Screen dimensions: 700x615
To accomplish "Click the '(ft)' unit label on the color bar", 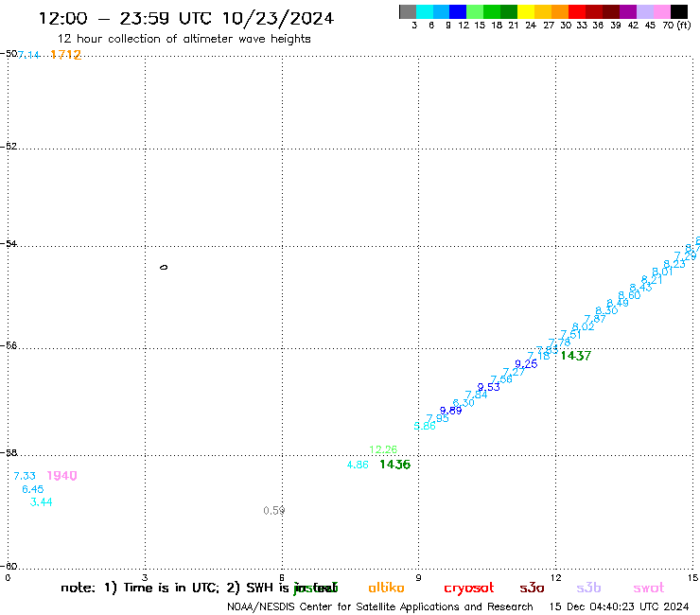I will click(684, 25).
